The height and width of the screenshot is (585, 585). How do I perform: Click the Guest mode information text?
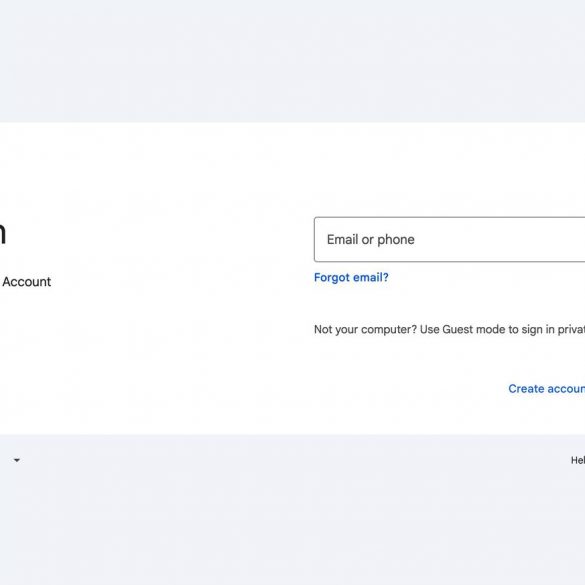(x=450, y=329)
